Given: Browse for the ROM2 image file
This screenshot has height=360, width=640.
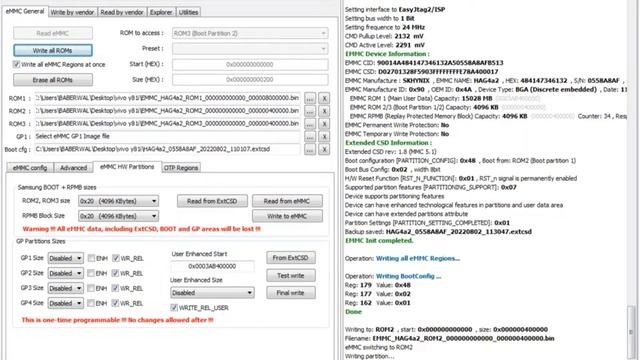Looking at the screenshot, I should point(310,111).
